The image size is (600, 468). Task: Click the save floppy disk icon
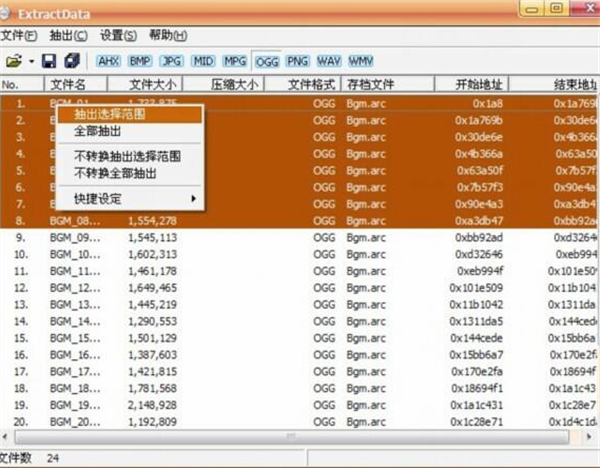coord(48,61)
